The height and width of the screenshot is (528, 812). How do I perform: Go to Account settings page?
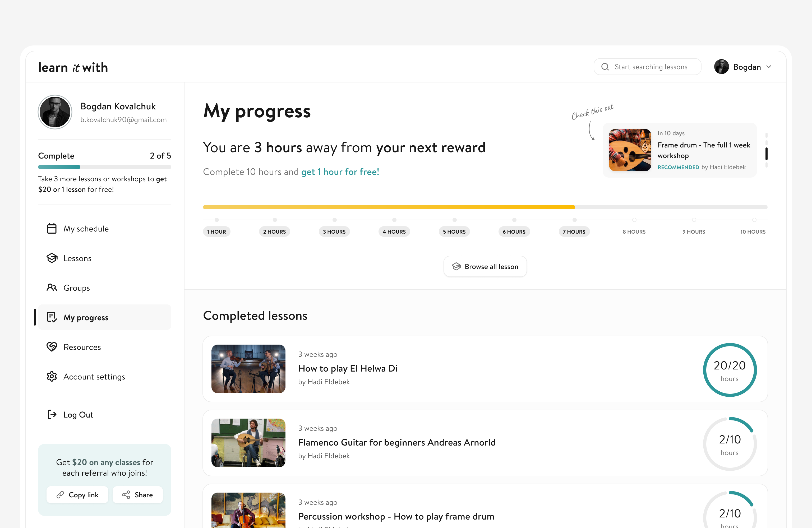pyautogui.click(x=94, y=377)
